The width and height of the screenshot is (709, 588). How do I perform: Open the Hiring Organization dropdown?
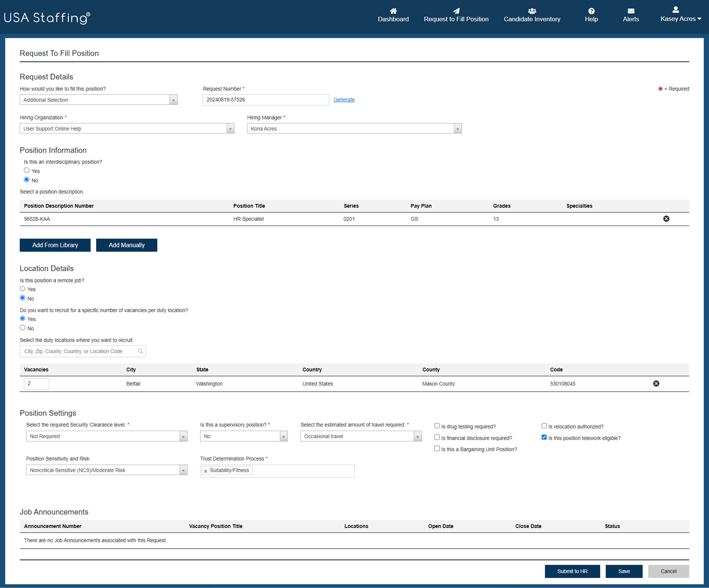point(230,128)
